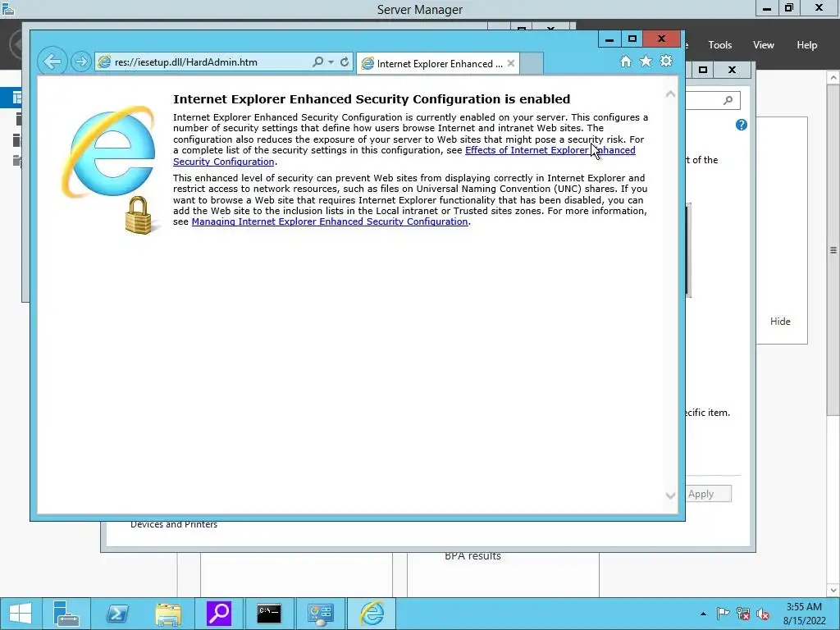Click the muted speaker volume icon
Image resolution: width=840 pixels, height=630 pixels.
763,614
